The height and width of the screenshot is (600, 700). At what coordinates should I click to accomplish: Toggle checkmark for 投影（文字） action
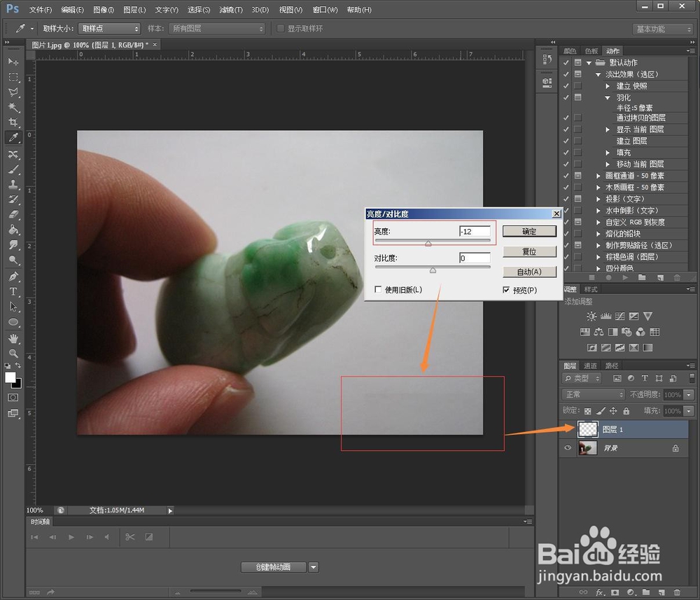click(x=566, y=199)
